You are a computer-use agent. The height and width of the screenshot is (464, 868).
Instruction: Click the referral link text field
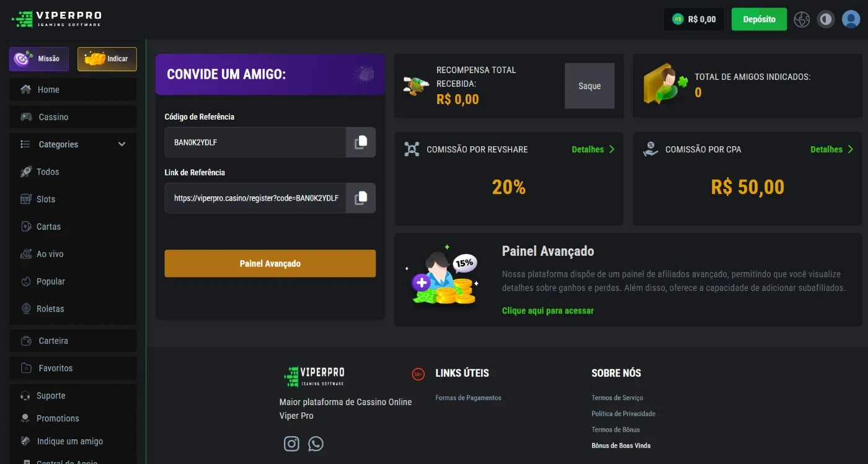click(255, 198)
